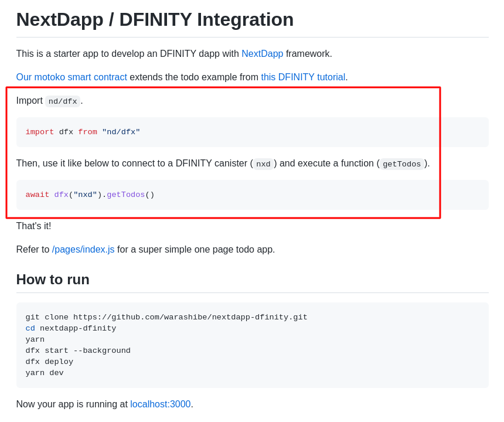Click the 'yarn dev' line
Screen dimensions: 504x422
tap(45, 373)
